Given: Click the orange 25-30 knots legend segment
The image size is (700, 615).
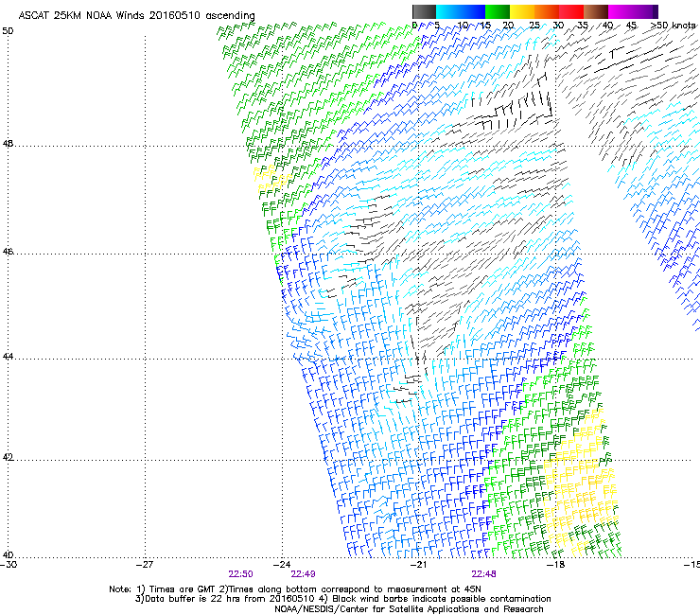Looking at the screenshot, I should tap(547, 11).
